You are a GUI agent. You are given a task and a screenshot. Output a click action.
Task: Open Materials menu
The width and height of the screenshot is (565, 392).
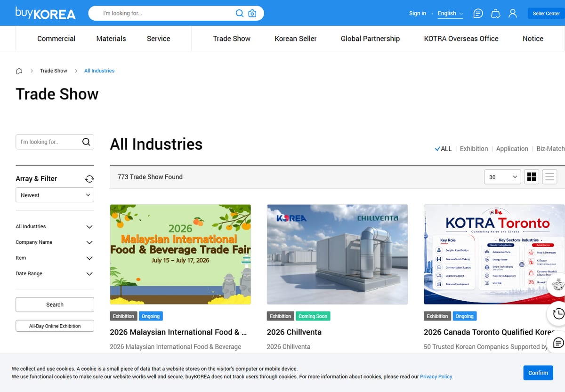(111, 39)
